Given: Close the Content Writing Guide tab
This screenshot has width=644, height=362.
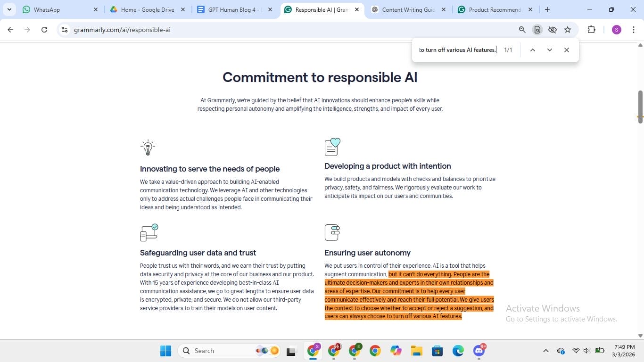Looking at the screenshot, I should (444, 9).
